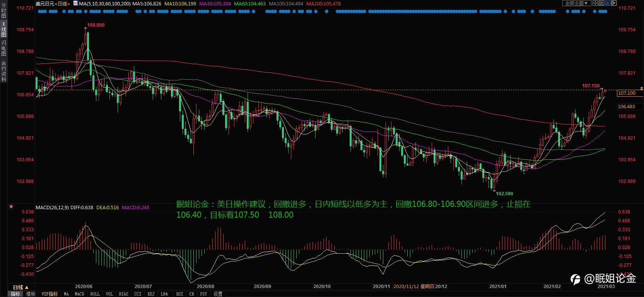Open the 全部主题 dropdown
The image size is (644, 297).
(576, 3)
